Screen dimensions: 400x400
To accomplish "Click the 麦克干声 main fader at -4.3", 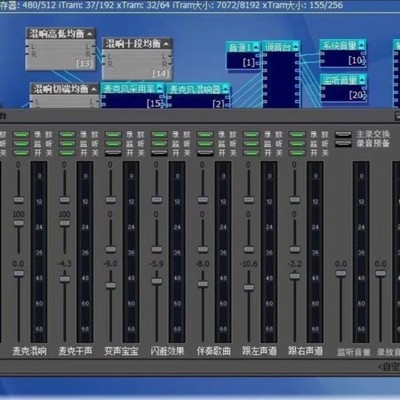I will (x=65, y=279).
